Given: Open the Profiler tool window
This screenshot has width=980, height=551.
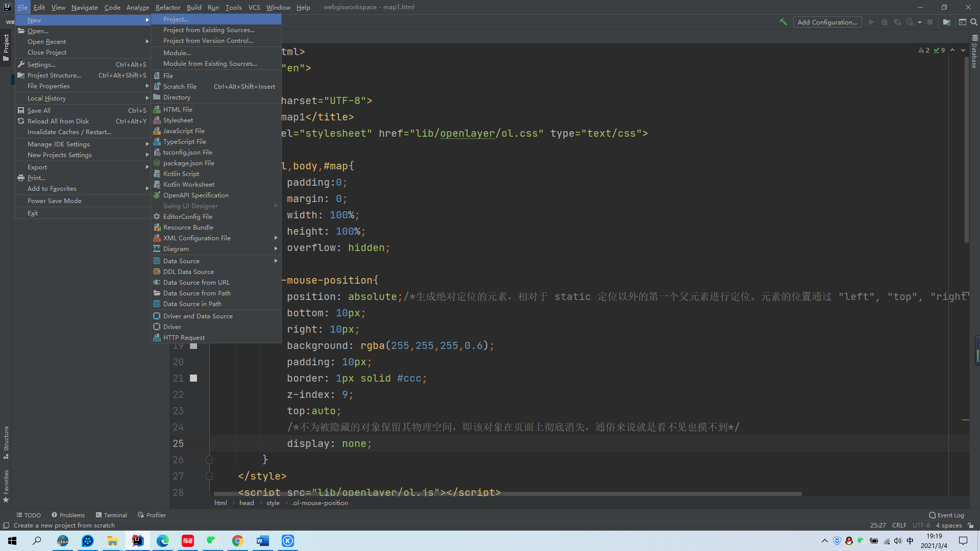Looking at the screenshot, I should pyautogui.click(x=152, y=515).
